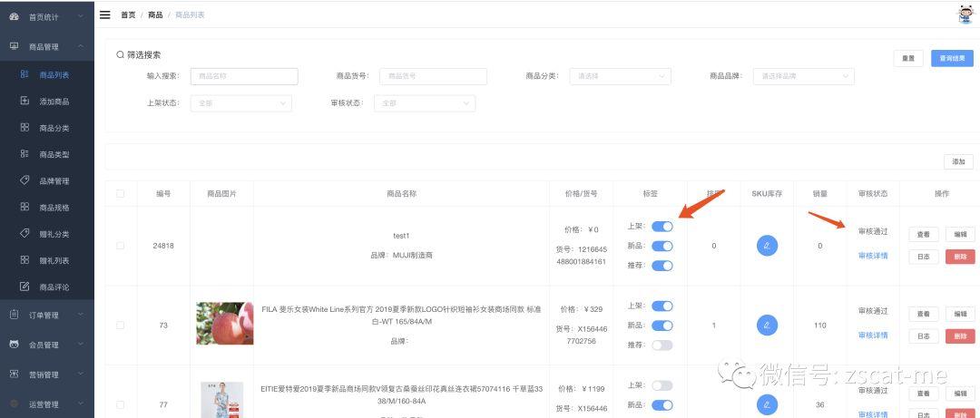
Task: Enable 上架 switch for product 77
Action: coord(661,385)
